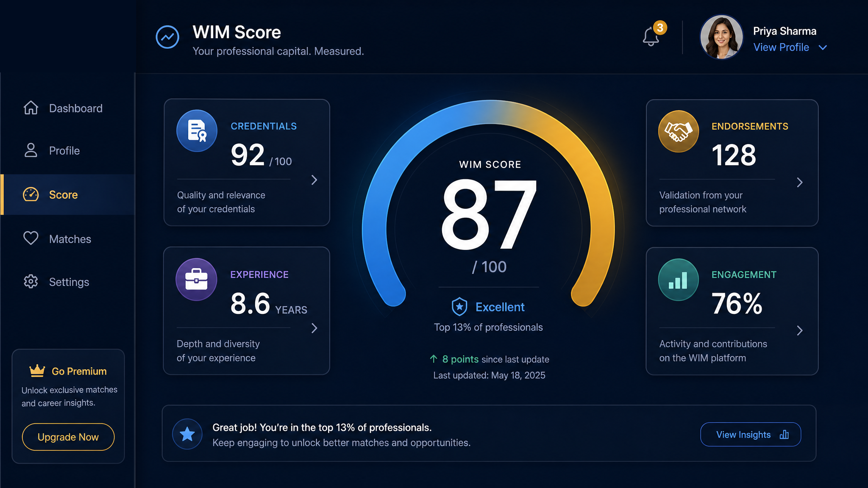This screenshot has height=488, width=868.
Task: Click the Priya Sharma name label
Action: click(785, 31)
